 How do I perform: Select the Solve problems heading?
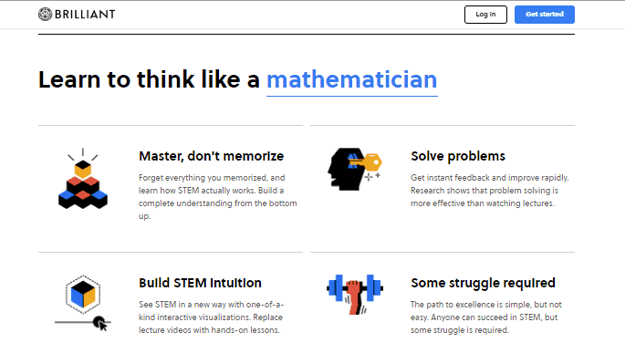[x=458, y=156]
